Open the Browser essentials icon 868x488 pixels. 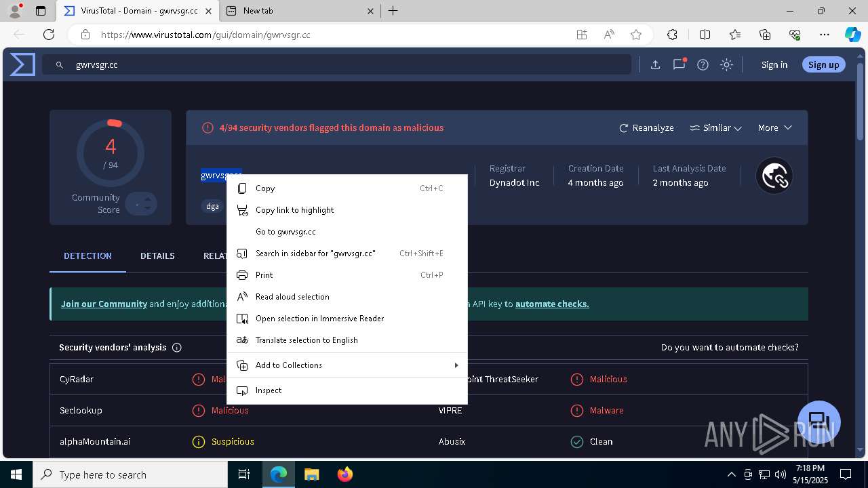(x=795, y=35)
